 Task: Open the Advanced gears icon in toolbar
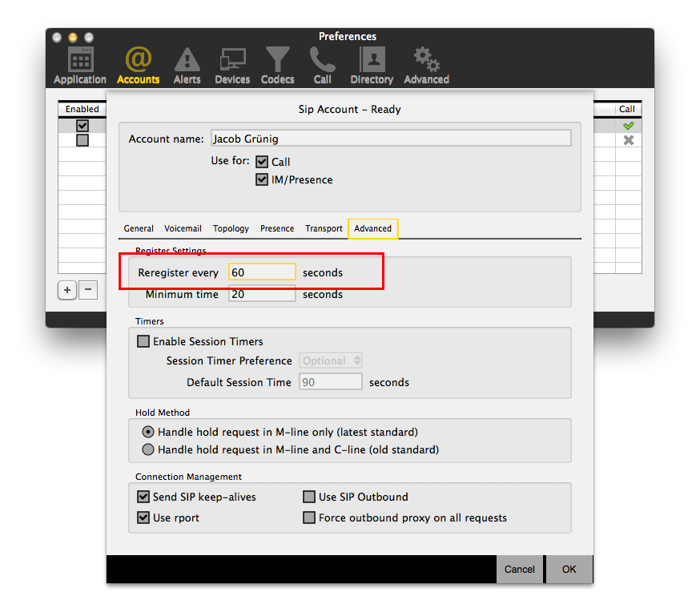click(426, 65)
